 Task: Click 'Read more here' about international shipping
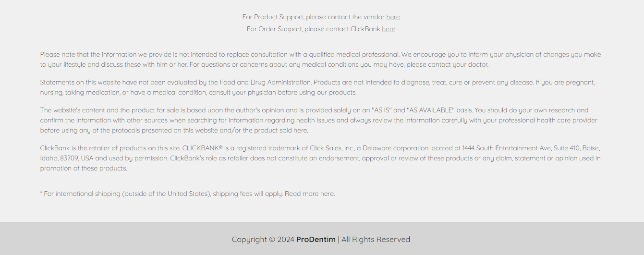(309, 194)
